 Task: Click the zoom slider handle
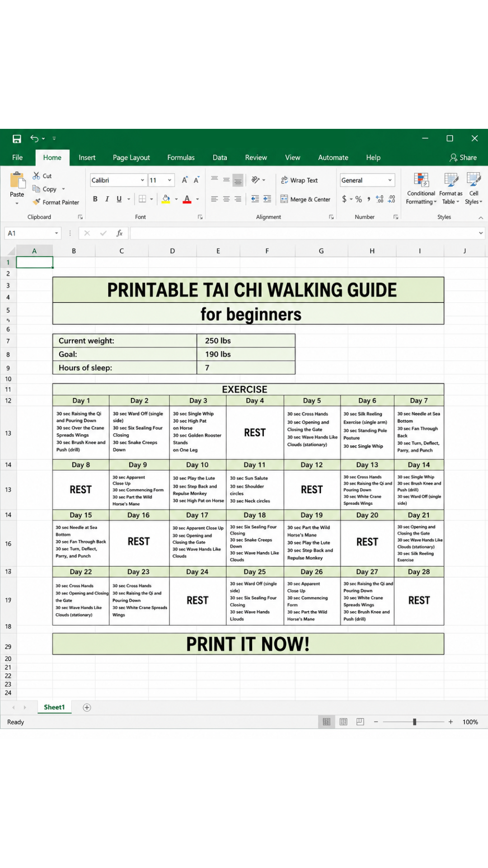tap(414, 722)
